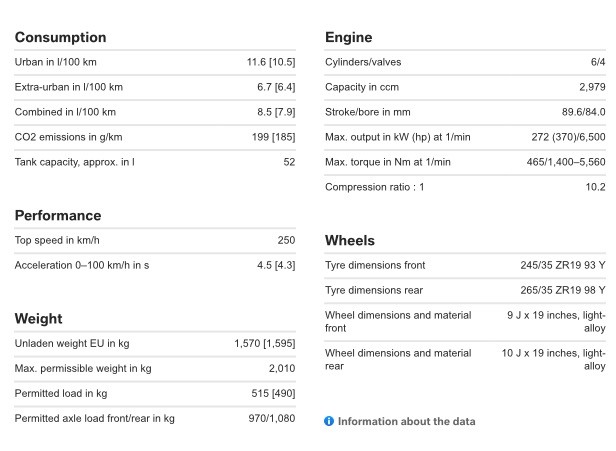Select the Urban in l/100 km row
Viewport: 616px width, 451px height.
[155, 62]
